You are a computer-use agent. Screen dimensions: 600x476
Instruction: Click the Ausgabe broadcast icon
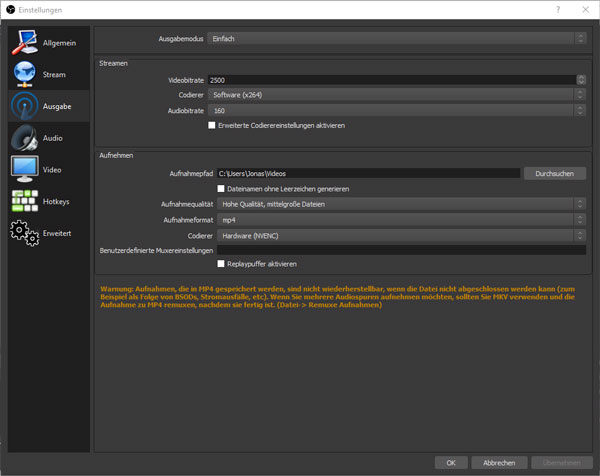25,106
